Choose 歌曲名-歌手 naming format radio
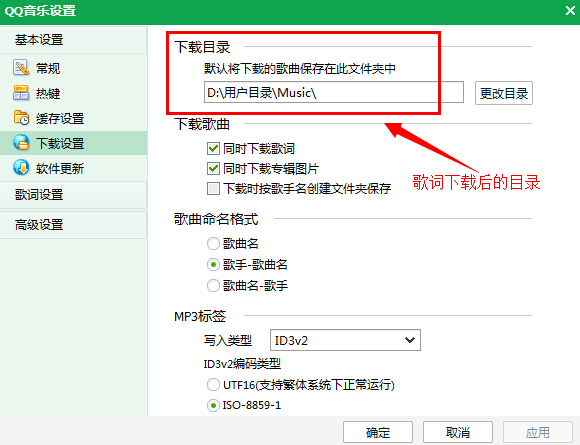The height and width of the screenshot is (445, 580). click(x=213, y=286)
